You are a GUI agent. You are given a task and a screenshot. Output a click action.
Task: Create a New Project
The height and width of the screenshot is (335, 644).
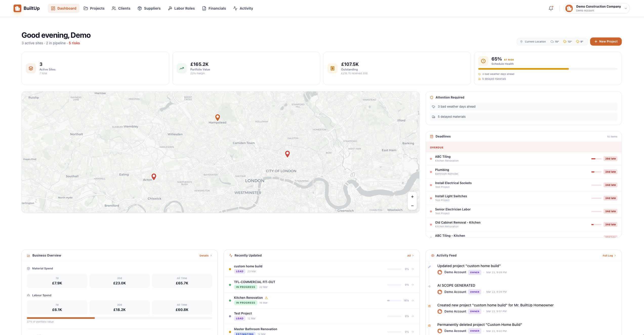pos(606,42)
